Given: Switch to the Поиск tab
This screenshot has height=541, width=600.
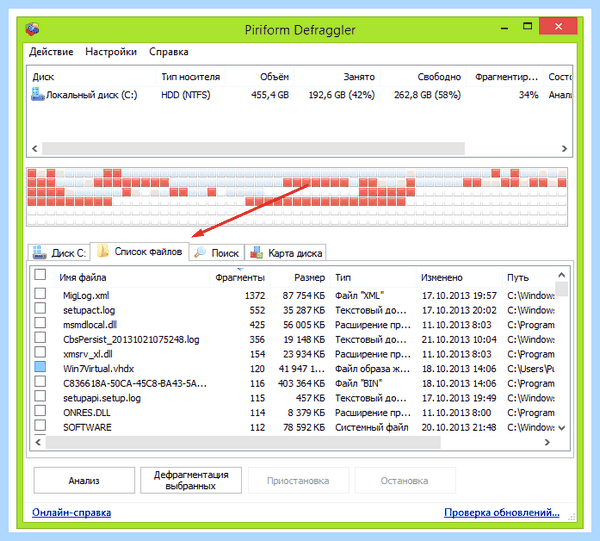Looking at the screenshot, I should point(217,253).
